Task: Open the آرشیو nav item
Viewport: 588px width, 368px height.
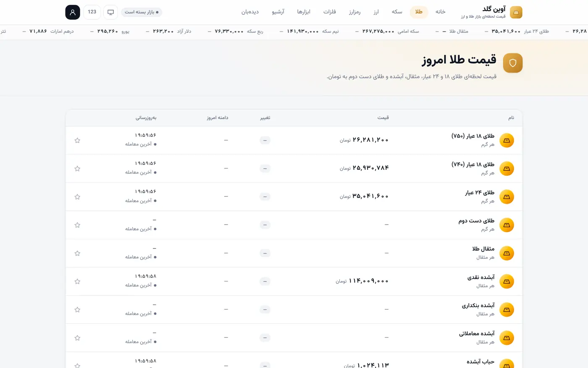Action: [x=278, y=12]
